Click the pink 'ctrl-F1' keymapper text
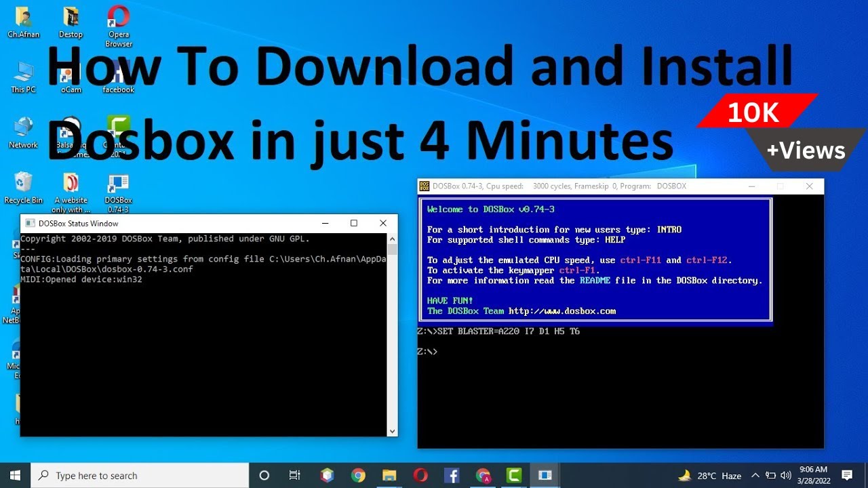The width and height of the screenshot is (868, 488). pyautogui.click(x=577, y=270)
